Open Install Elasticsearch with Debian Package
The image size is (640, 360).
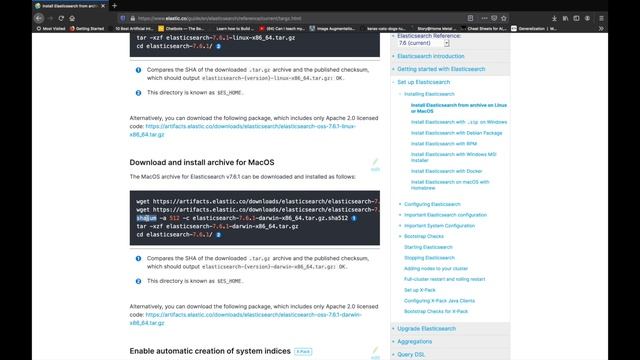[456, 133]
